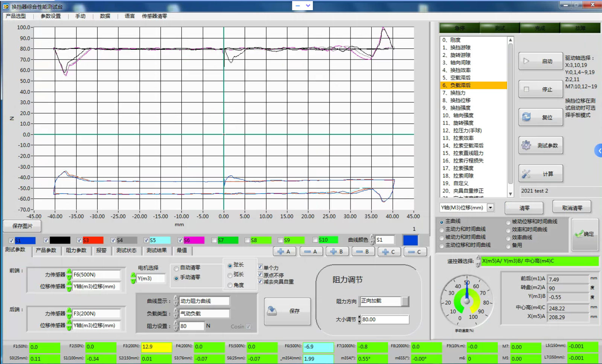Click the 计算 calculate button with tools icon
602x364 pixels.
[x=541, y=174]
